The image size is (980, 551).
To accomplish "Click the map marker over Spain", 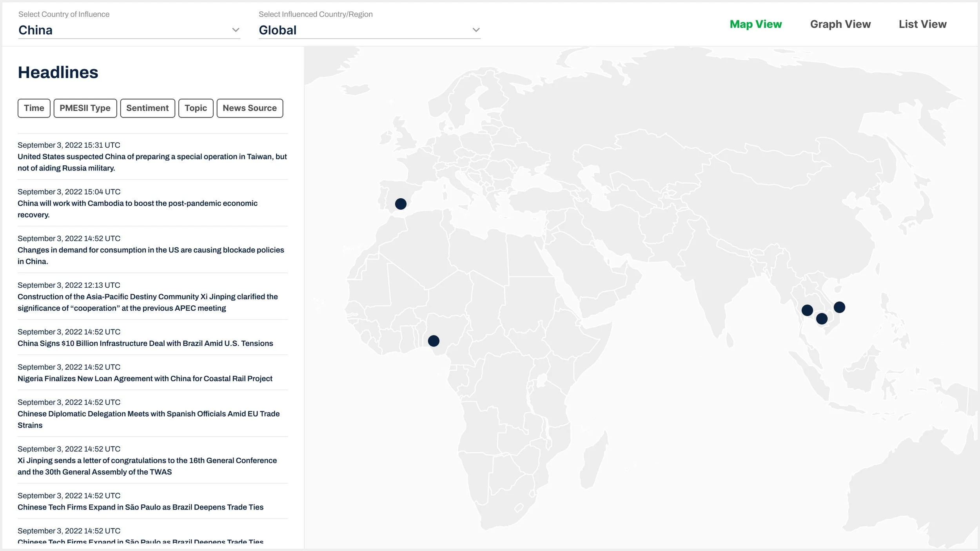I will pos(401,204).
